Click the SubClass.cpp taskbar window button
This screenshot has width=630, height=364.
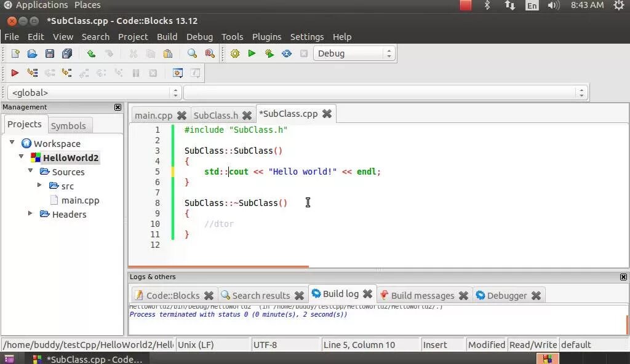(x=89, y=359)
